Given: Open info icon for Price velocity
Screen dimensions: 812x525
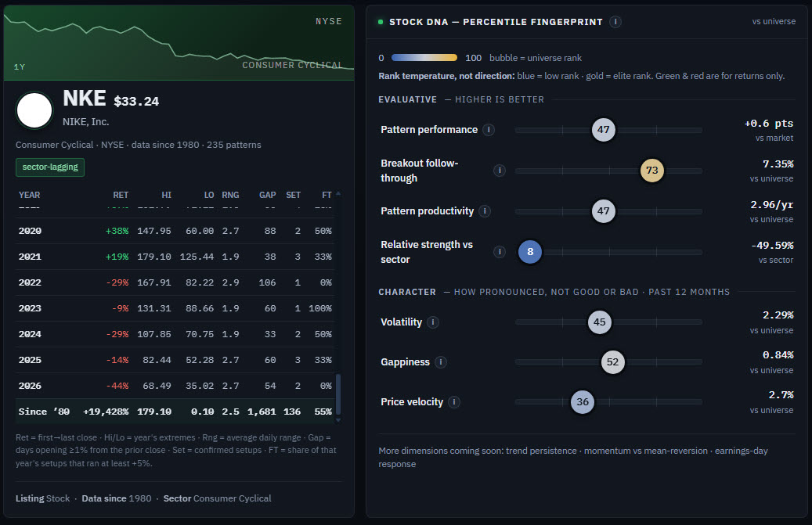Looking at the screenshot, I should tap(454, 402).
